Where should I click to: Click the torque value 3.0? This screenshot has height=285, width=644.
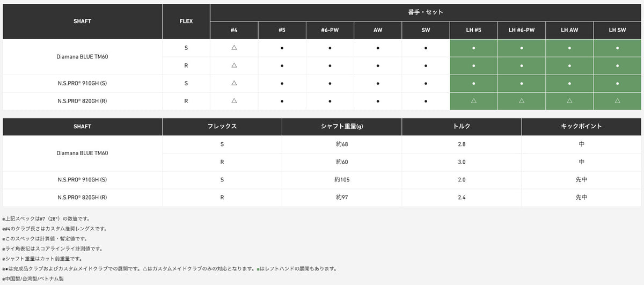tap(462, 162)
